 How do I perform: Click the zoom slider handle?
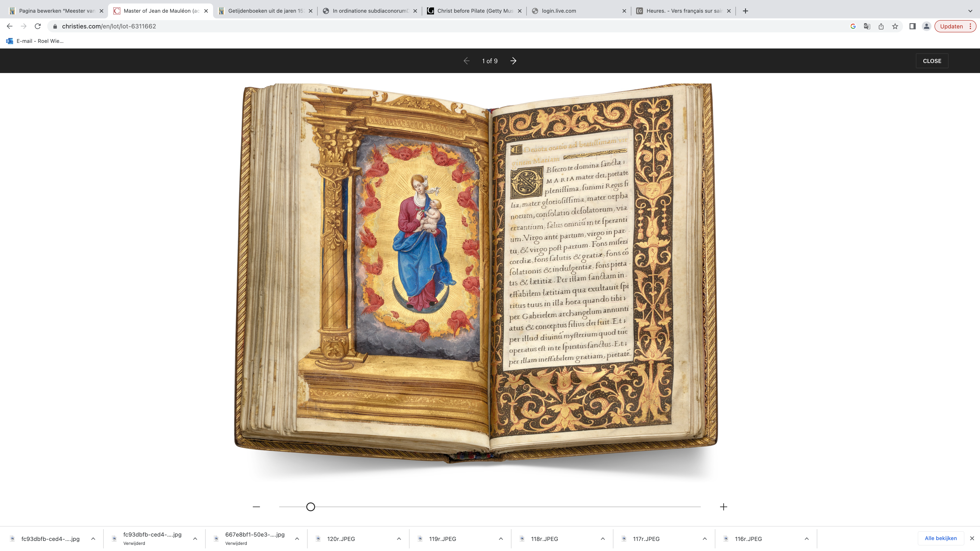click(310, 507)
